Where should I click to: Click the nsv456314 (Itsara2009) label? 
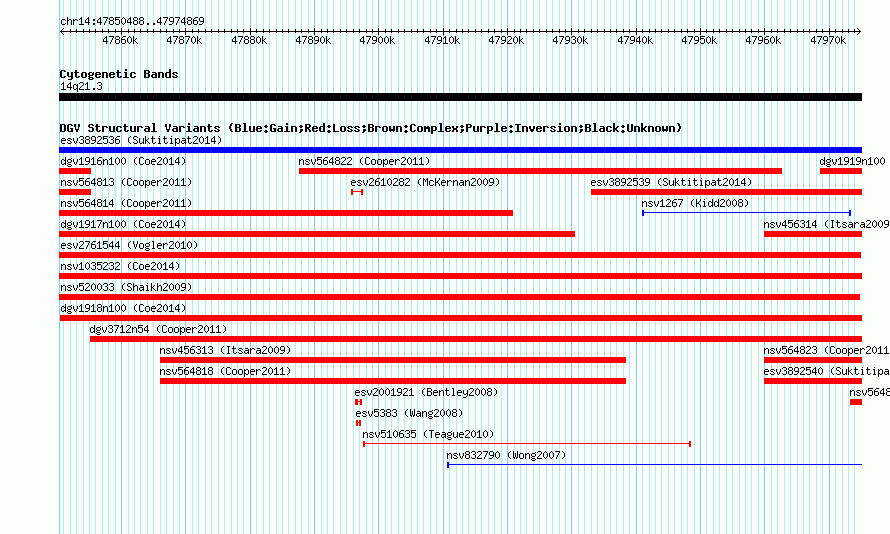click(826, 224)
